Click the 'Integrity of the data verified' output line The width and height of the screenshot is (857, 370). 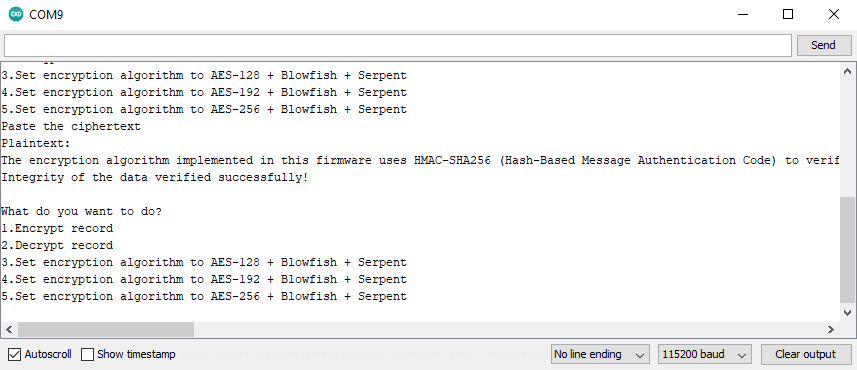click(x=155, y=178)
